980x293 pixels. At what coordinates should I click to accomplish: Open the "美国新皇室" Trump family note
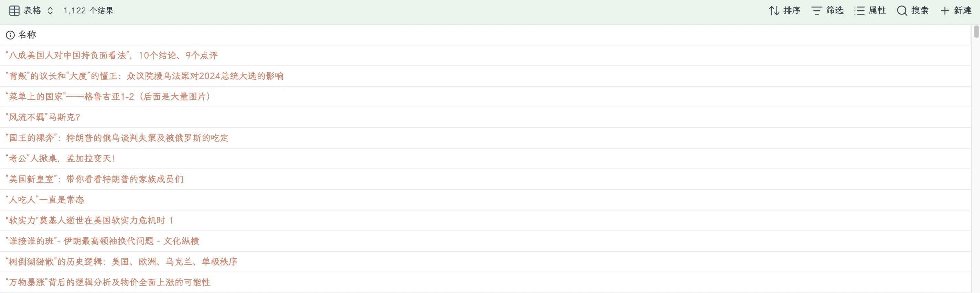point(94,179)
